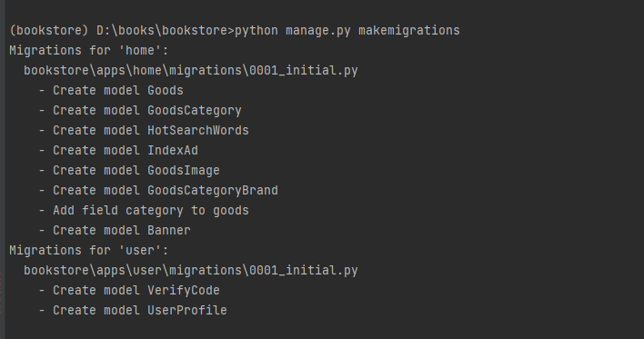Click the D:\books\bookstore prompt path
644x339 pixels.
pyautogui.click(x=164, y=30)
